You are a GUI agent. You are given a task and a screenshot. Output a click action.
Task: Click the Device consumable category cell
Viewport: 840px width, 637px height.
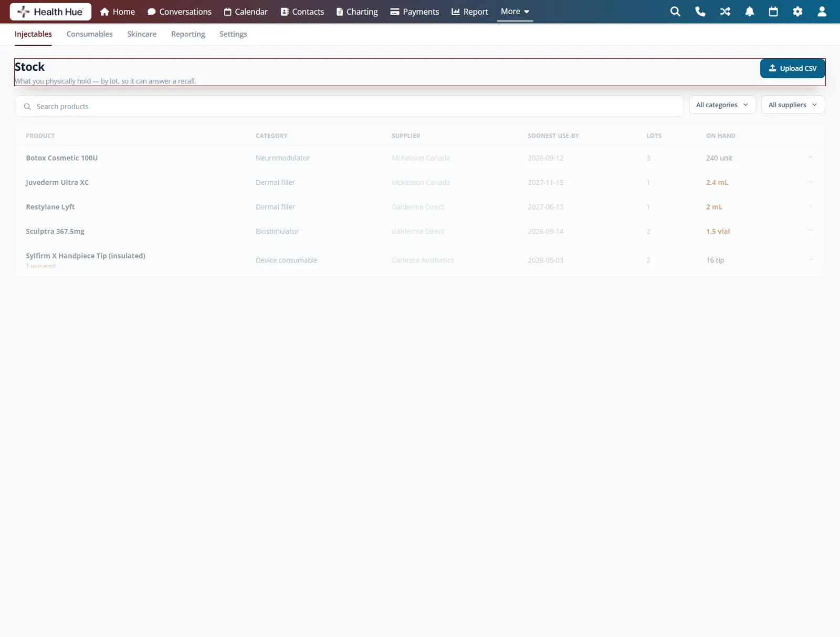click(287, 260)
